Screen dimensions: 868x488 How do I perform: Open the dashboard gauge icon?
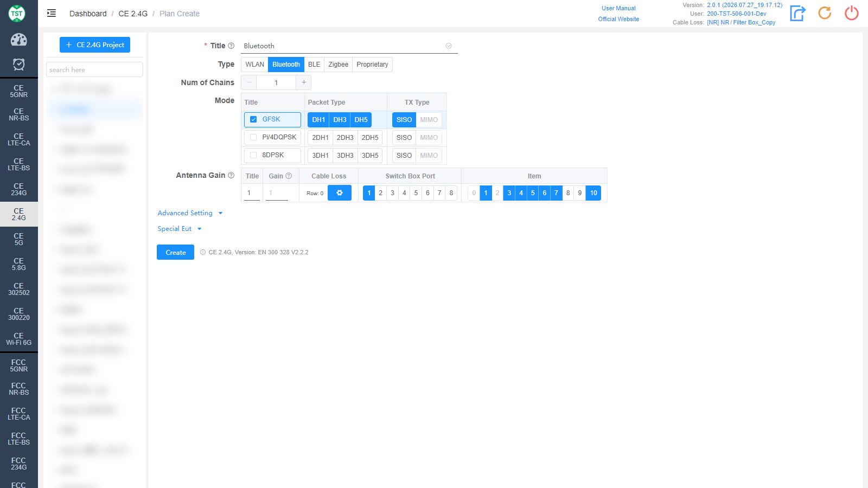pos(18,40)
